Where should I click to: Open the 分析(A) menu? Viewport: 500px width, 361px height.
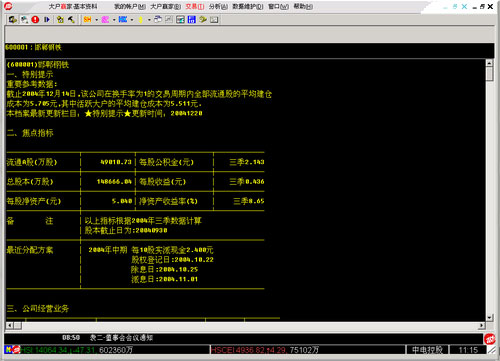click(218, 6)
